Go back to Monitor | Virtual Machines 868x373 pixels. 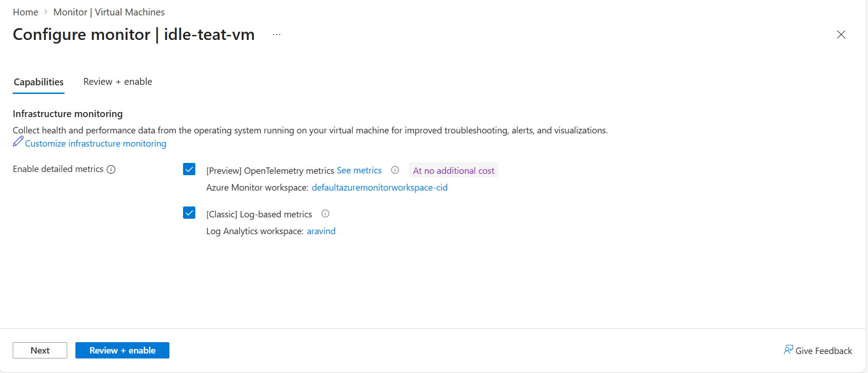109,12
